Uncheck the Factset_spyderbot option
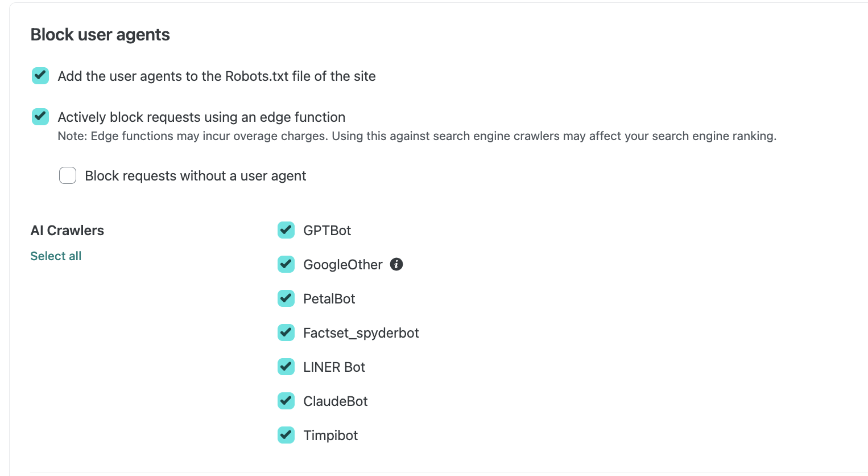This screenshot has width=868, height=476. [286, 333]
